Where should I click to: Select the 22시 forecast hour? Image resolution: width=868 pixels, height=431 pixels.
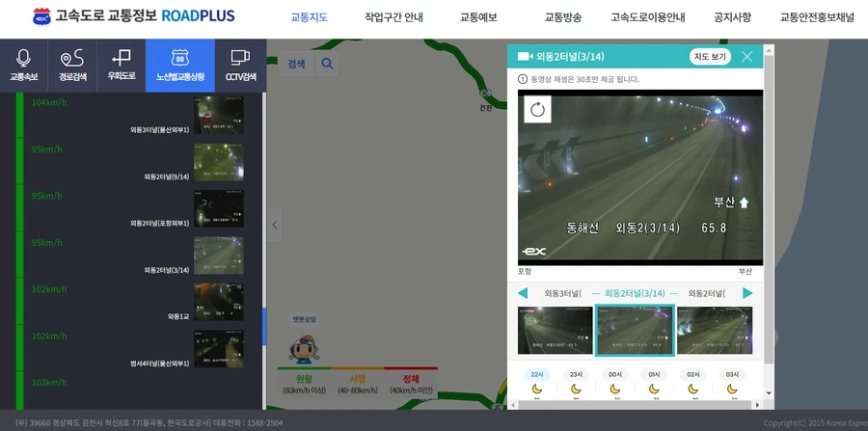(537, 374)
